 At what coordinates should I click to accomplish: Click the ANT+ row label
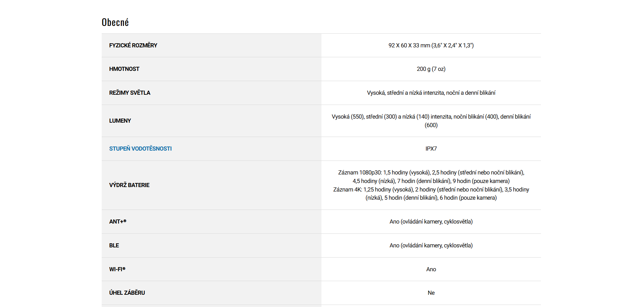coord(118,221)
